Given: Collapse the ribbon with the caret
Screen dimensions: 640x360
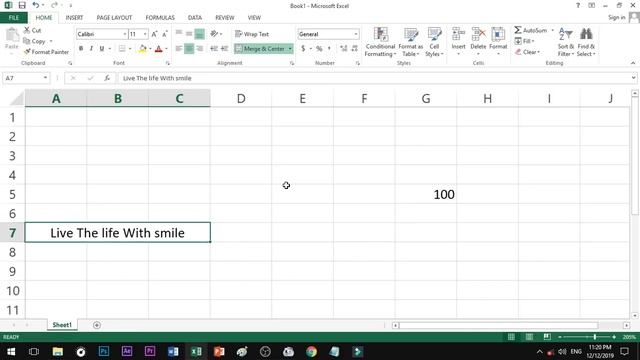Looking at the screenshot, I should 633,63.
